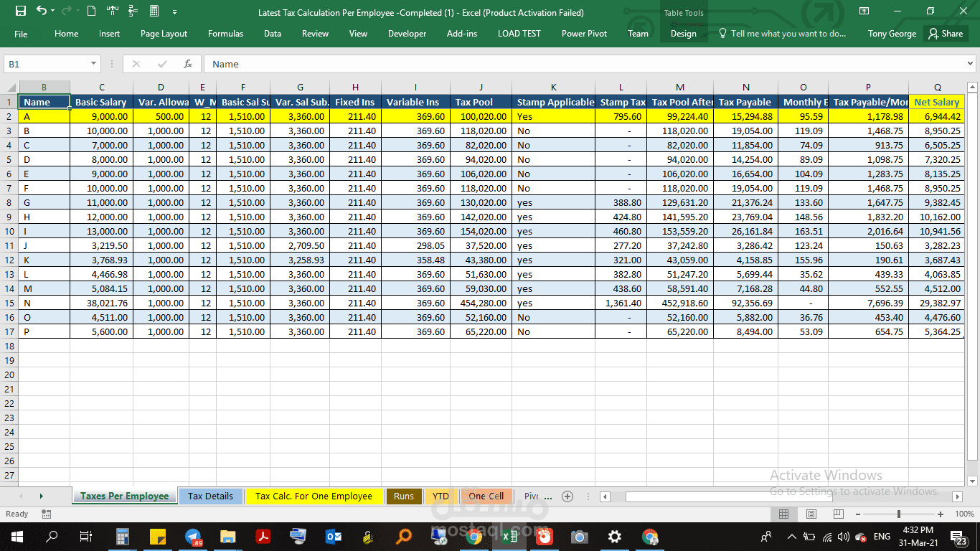Zoom out using the minus icon
Image resolution: width=980 pixels, height=551 pixels.
[859, 514]
